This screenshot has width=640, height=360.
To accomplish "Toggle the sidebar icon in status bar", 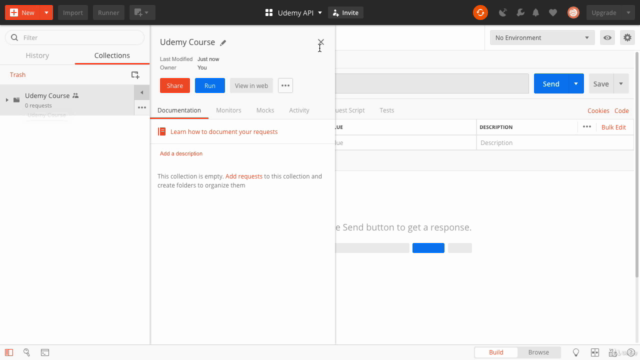I will coord(9,352).
